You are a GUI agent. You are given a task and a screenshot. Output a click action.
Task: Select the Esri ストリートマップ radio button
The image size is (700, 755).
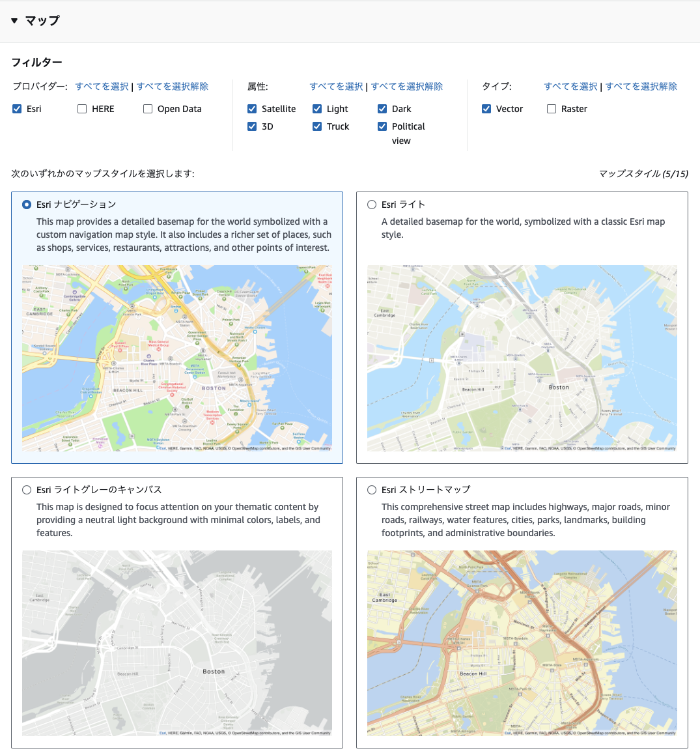click(372, 490)
